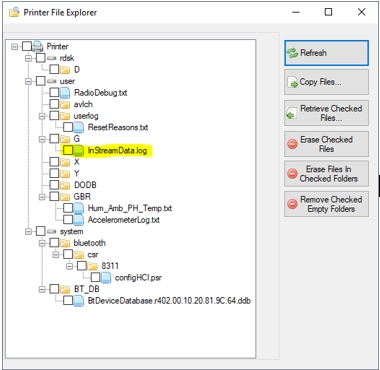Click the Hum_Amb_PH_Temp.txt file icon

[78, 208]
